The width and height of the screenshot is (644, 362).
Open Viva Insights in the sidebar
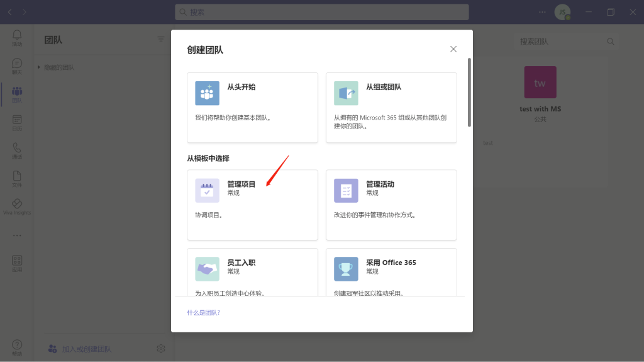17,206
